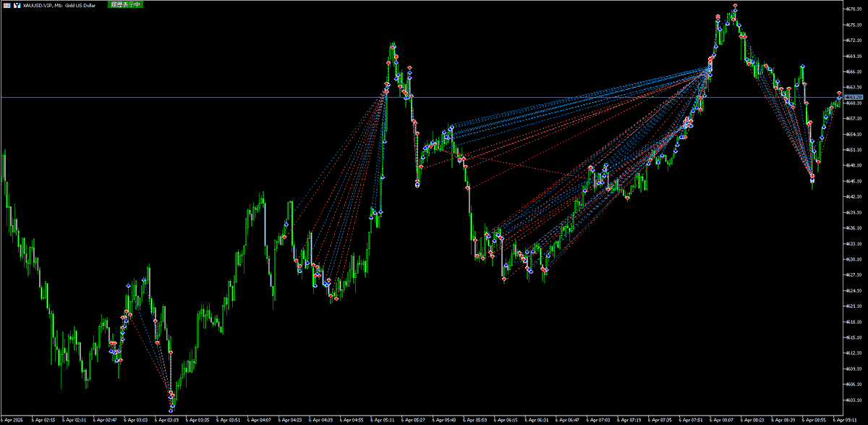Open the depth of market icon
This screenshot has width=868, height=425.
[x=17, y=4]
